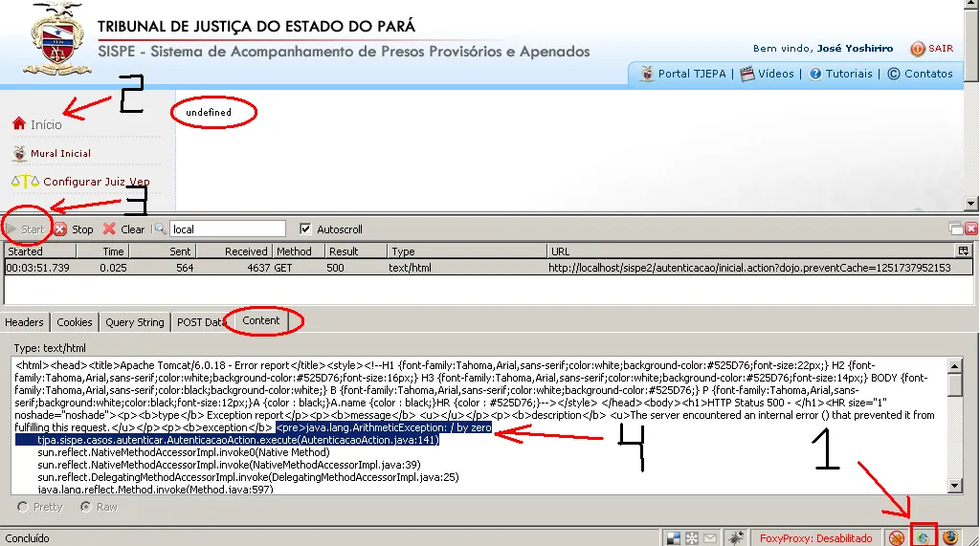Click the 'Concluído' status text

(x=27, y=538)
